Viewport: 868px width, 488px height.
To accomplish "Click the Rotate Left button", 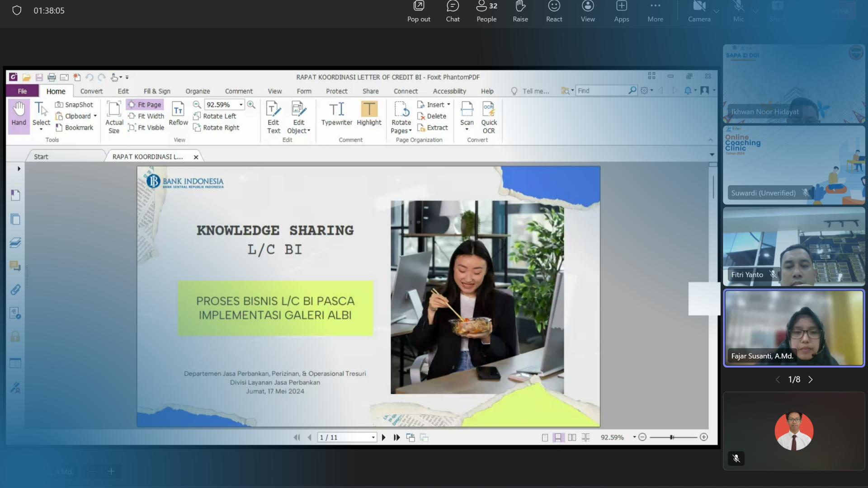I will coord(215,116).
